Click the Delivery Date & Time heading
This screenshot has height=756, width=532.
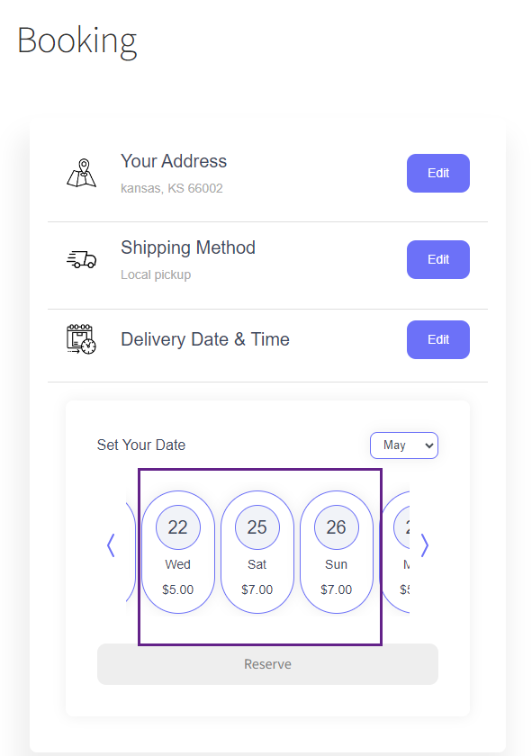205,339
